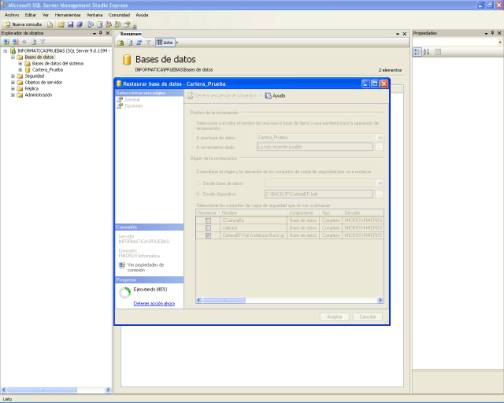Image resolution: width=504 pixels, height=403 pixels.
Task: Click the open folder icon in main toolbar
Action: pyautogui.click(x=61, y=24)
